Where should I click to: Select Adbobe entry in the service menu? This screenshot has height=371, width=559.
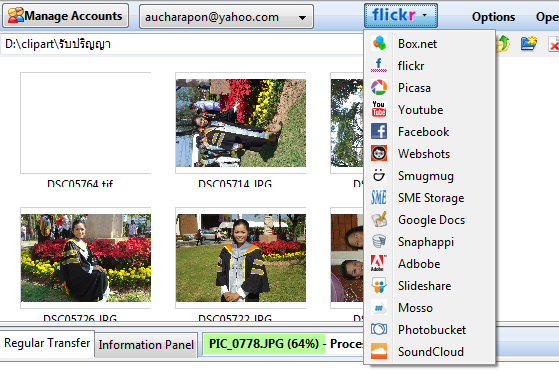(430, 264)
